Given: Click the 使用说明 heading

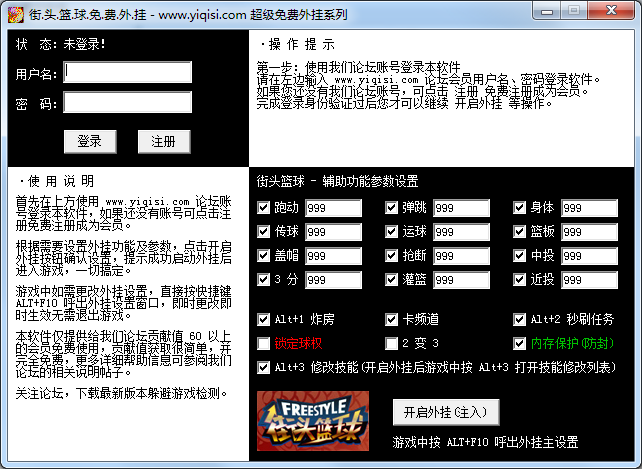Looking at the screenshot, I should pyautogui.click(x=57, y=181).
